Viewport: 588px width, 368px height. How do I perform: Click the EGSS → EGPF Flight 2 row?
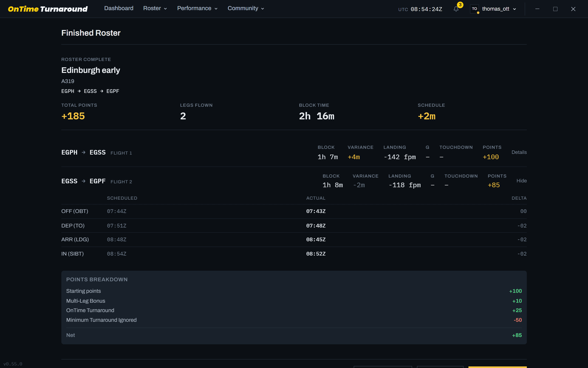[x=294, y=181]
